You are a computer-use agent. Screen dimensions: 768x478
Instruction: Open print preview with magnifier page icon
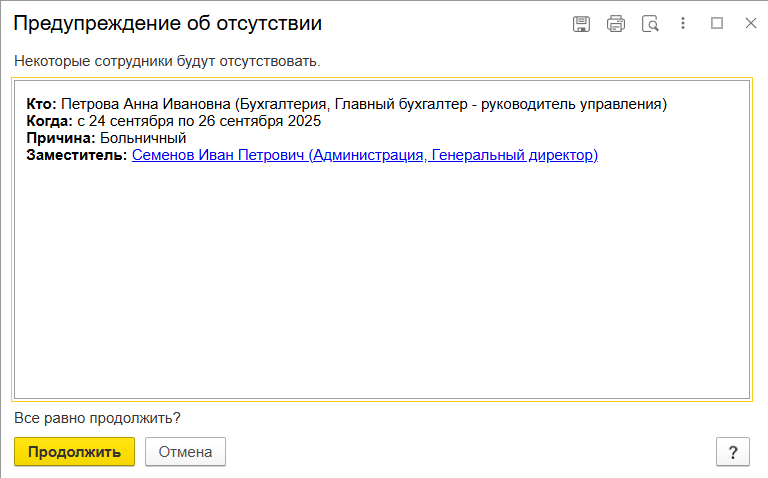pos(650,23)
